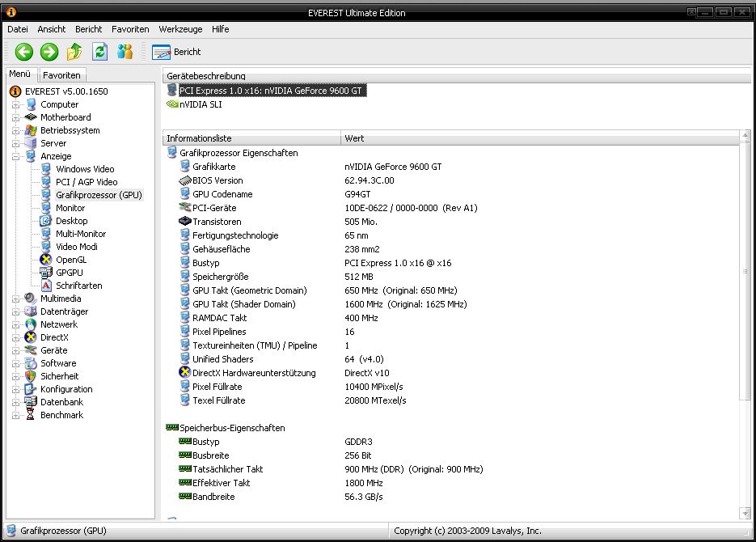Select the PCI Express 1.0 x16 GeForce device

[270, 90]
